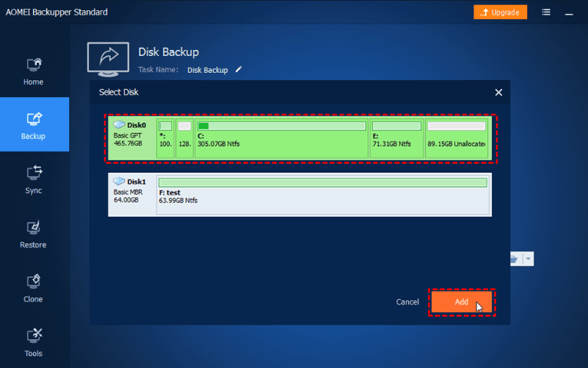Image resolution: width=588 pixels, height=368 pixels.
Task: Select the Backup sidebar item
Action: click(x=33, y=124)
